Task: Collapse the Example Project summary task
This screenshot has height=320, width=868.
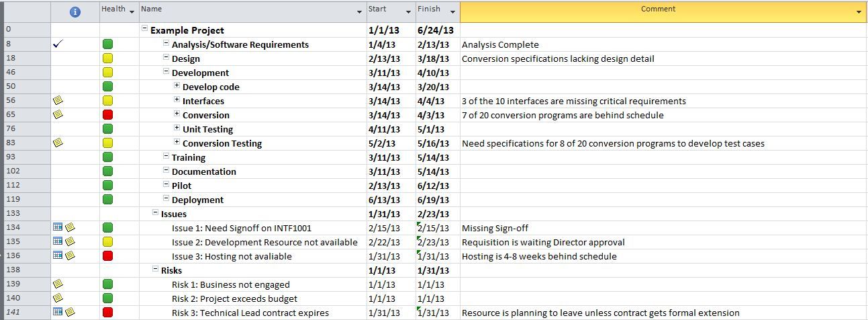Action: [145, 30]
